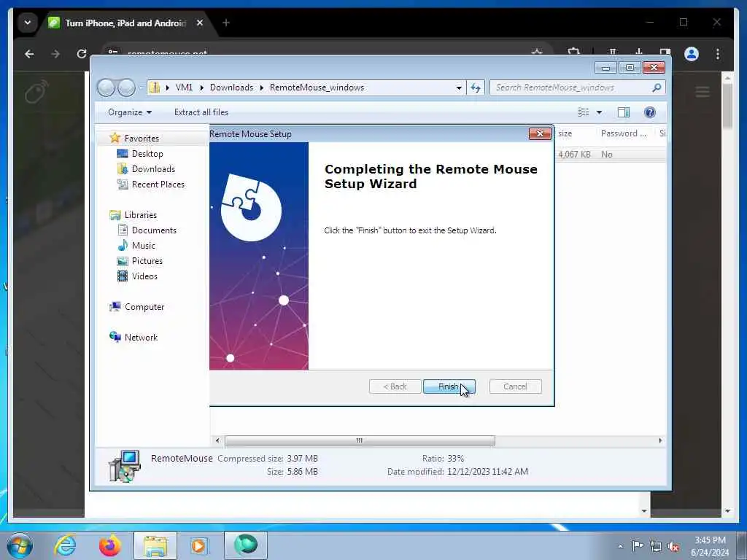Select Downloads under Favorites
This screenshot has height=560, width=747.
click(153, 169)
